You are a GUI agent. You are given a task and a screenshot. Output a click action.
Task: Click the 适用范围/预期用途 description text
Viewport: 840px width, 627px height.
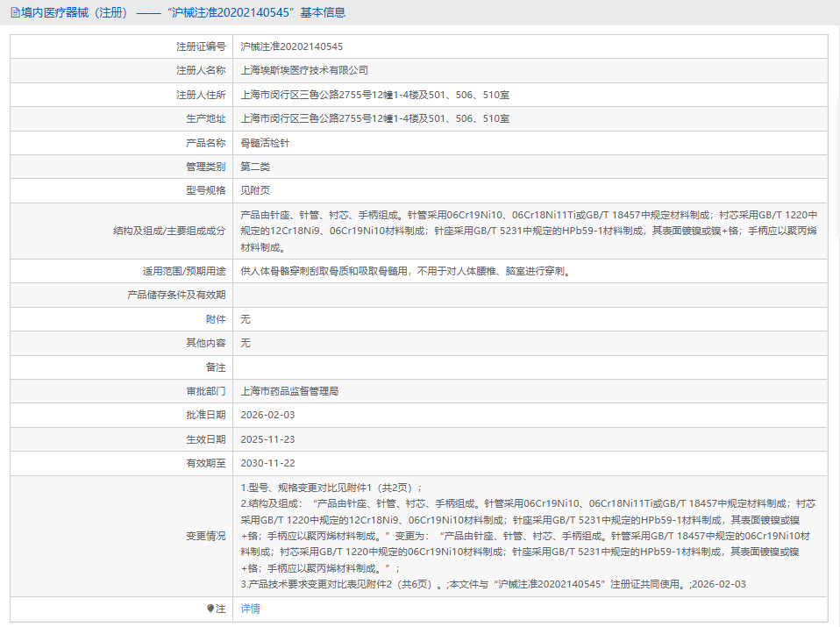405,271
